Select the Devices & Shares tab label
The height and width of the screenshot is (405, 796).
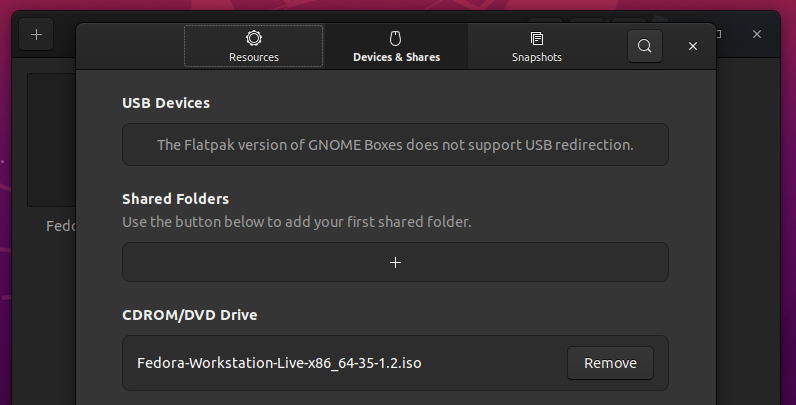(x=396, y=57)
